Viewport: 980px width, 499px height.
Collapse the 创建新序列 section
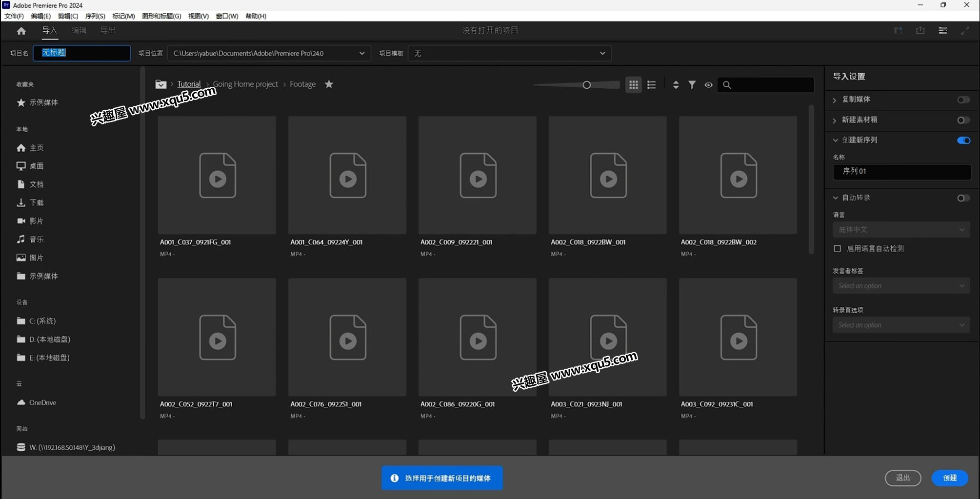pos(835,140)
